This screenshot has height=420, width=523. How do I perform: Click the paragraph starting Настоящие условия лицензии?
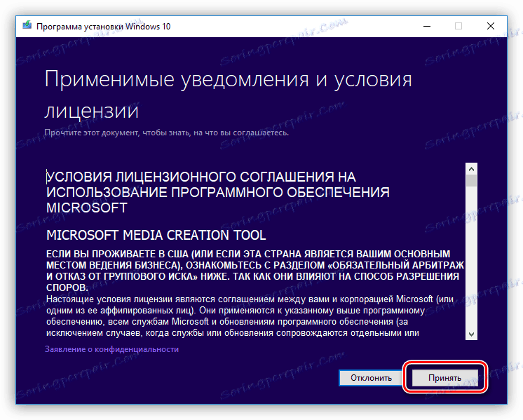tap(250, 316)
